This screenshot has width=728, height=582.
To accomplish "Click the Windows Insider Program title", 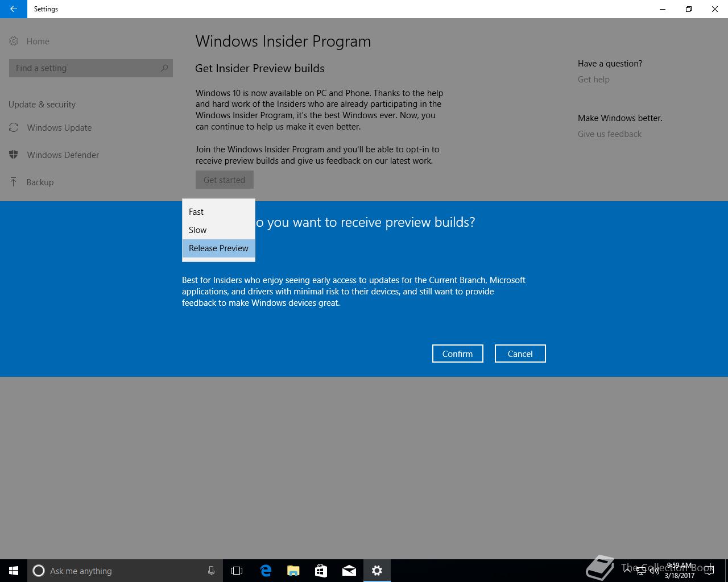I will click(x=283, y=41).
